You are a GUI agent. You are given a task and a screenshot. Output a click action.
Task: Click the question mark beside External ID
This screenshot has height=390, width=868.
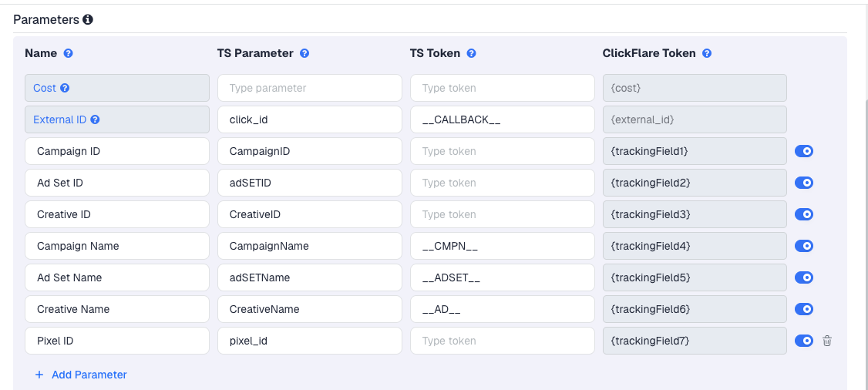96,119
